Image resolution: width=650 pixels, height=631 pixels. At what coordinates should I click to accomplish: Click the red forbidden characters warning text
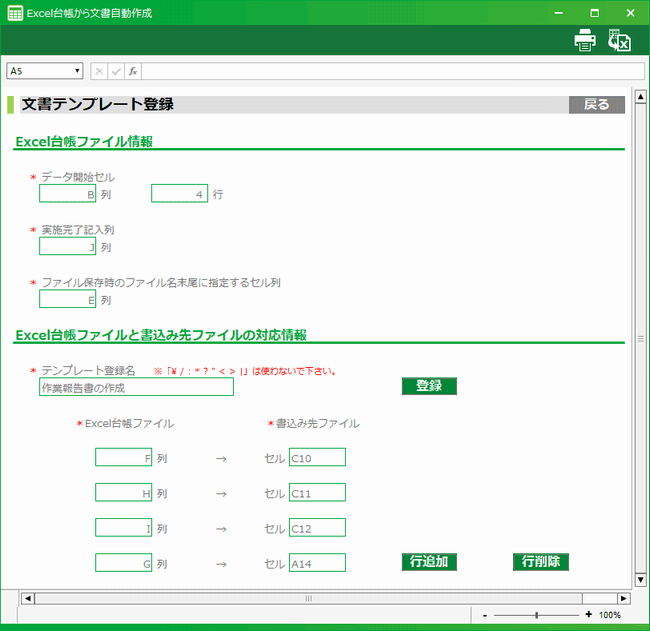245,371
